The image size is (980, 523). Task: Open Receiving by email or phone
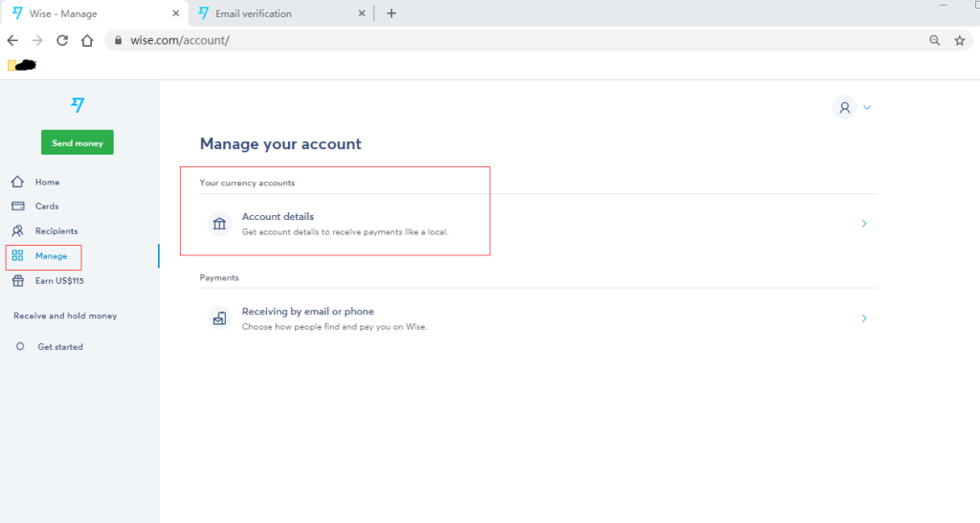coord(538,318)
